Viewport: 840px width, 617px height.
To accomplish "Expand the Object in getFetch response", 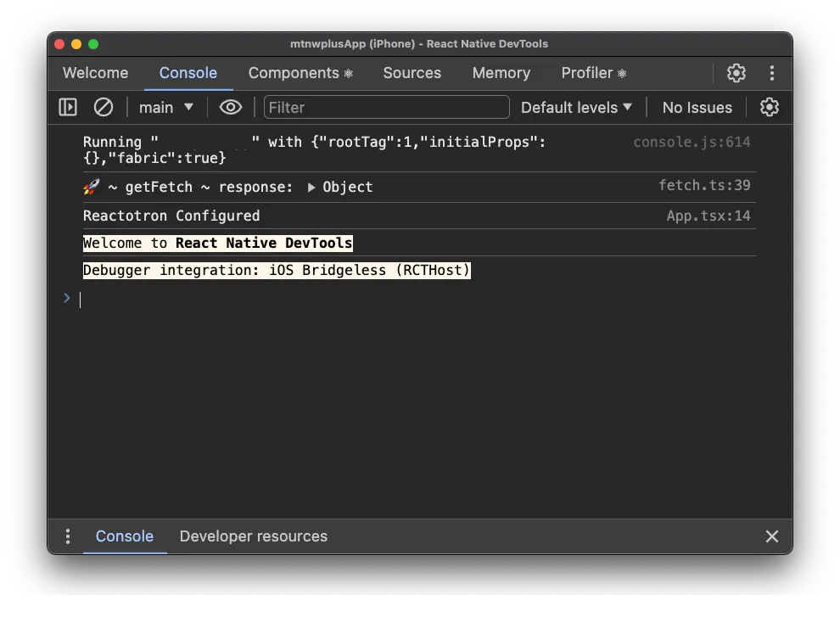I will tap(311, 187).
